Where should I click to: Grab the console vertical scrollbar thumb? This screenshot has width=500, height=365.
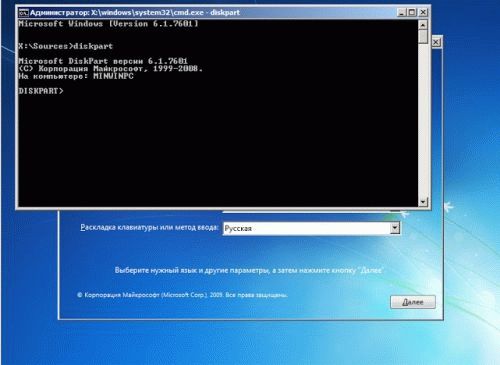pyautogui.click(x=423, y=37)
